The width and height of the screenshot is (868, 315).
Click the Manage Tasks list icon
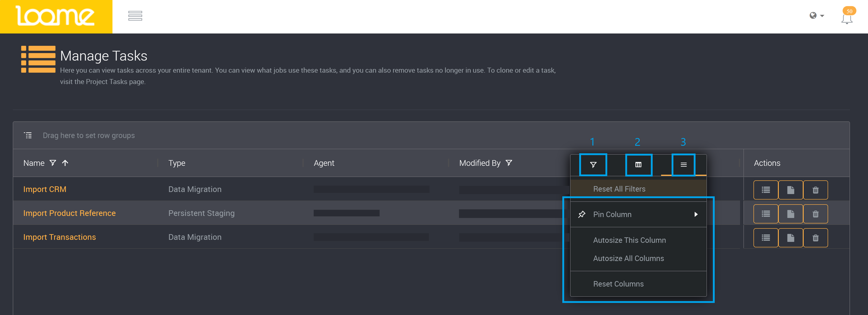38,59
